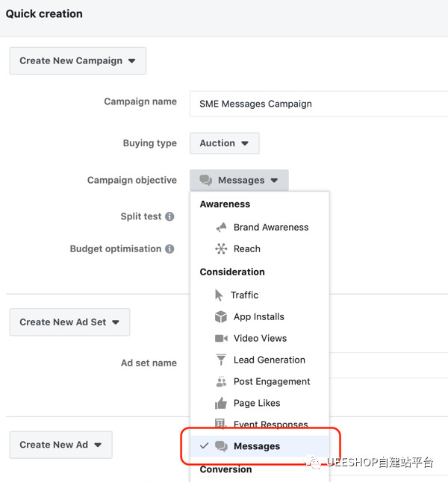The image size is (448, 482).
Task: Select the checked Messages objective option
Action: [257, 446]
